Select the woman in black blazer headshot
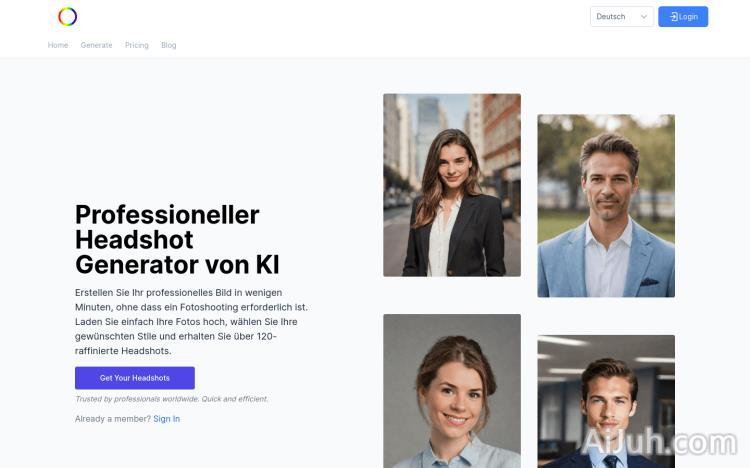This screenshot has width=750, height=468. (452, 185)
